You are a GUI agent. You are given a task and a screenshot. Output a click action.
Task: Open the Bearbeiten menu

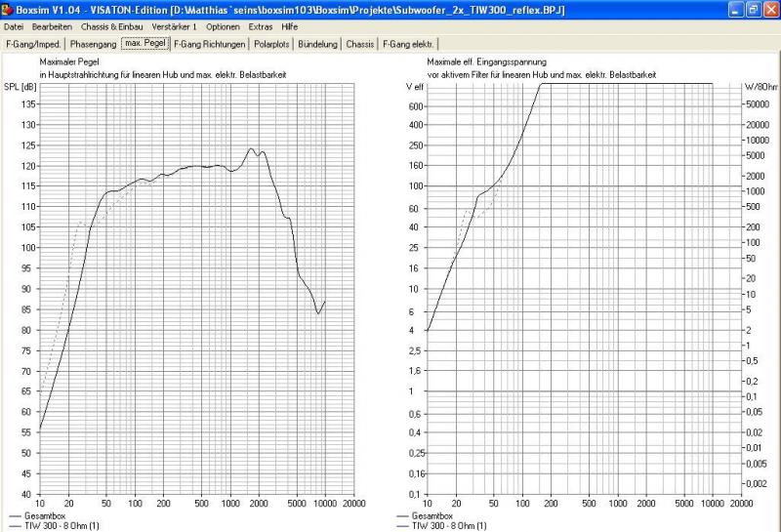pos(52,27)
